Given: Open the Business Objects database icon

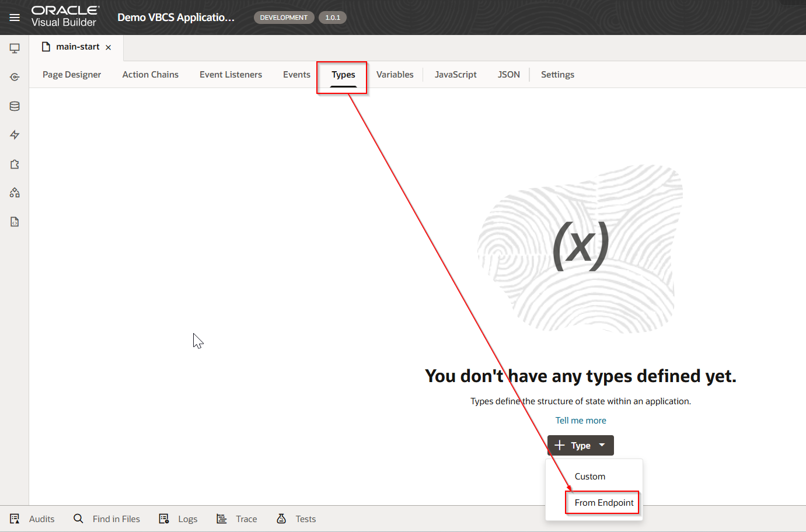Looking at the screenshot, I should [15, 106].
